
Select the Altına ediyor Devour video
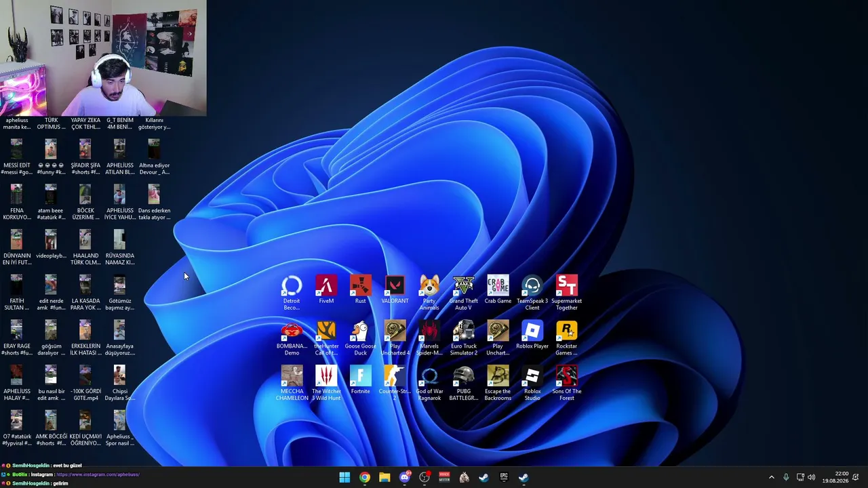154,157
